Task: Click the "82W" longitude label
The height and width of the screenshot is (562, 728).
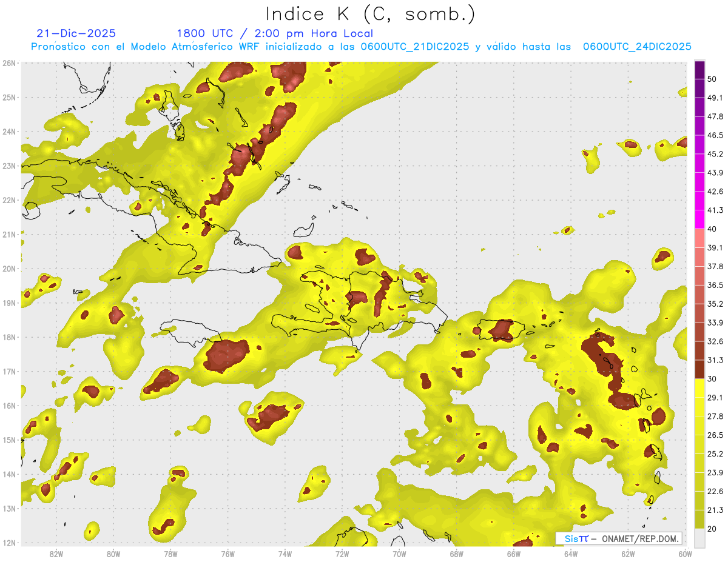Action: tap(56, 554)
